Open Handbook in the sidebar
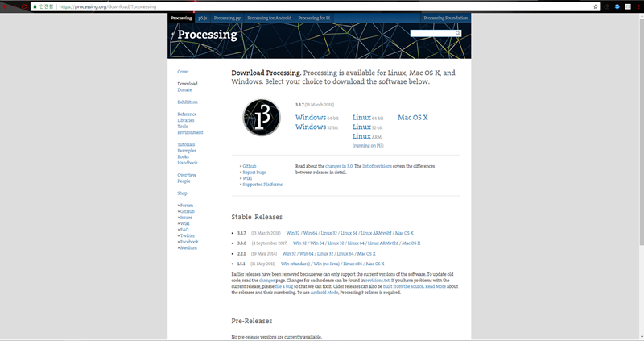 pyautogui.click(x=188, y=163)
